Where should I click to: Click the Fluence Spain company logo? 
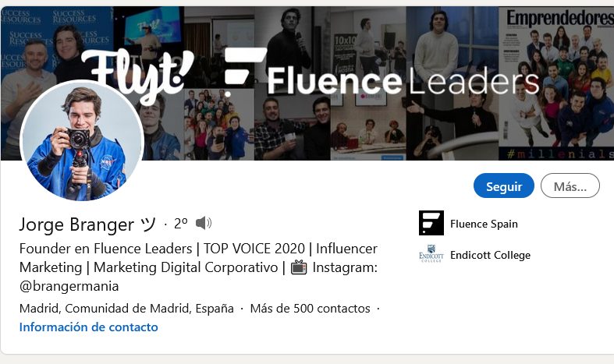[x=431, y=224]
